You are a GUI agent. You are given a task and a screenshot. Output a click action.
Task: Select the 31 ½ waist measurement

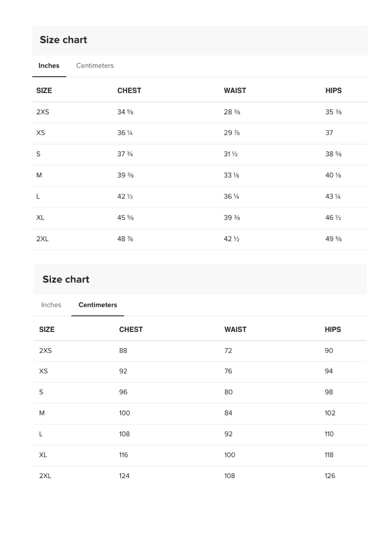(x=230, y=154)
